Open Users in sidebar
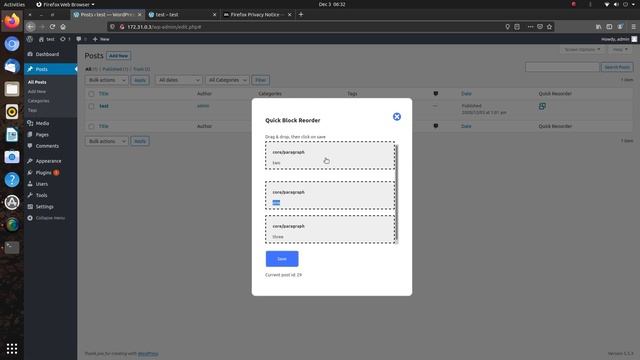640x360 pixels. 42,184
